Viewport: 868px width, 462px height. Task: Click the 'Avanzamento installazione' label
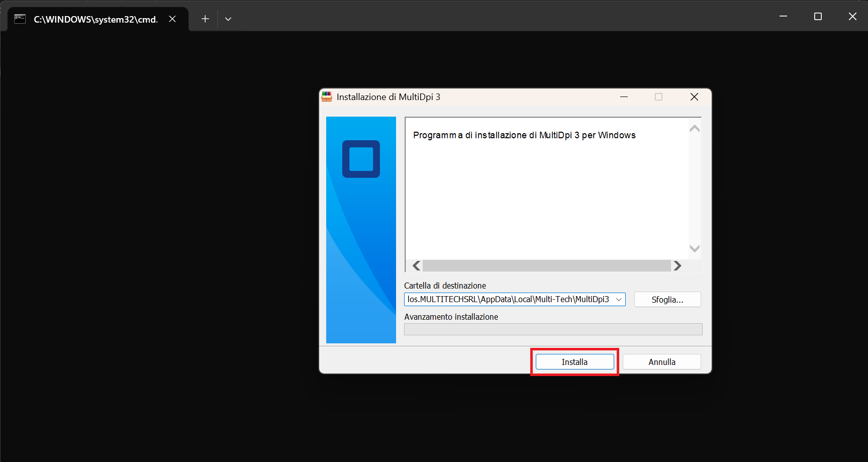click(451, 317)
